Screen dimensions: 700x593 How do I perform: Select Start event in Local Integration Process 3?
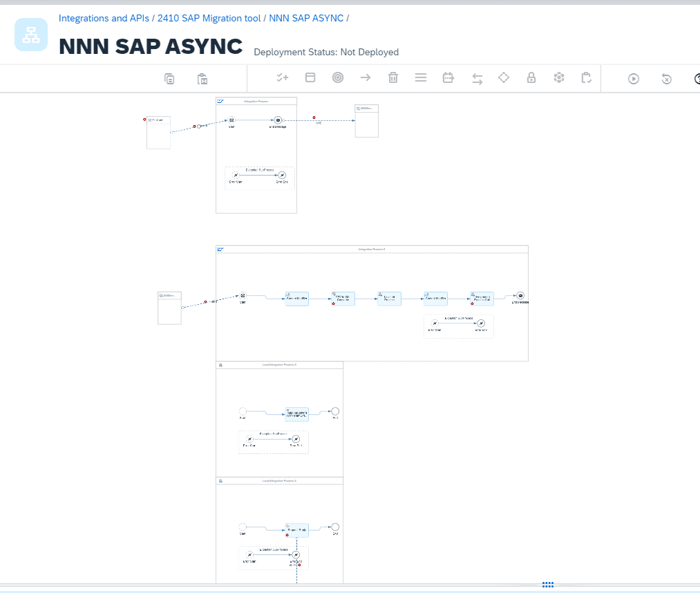(243, 411)
